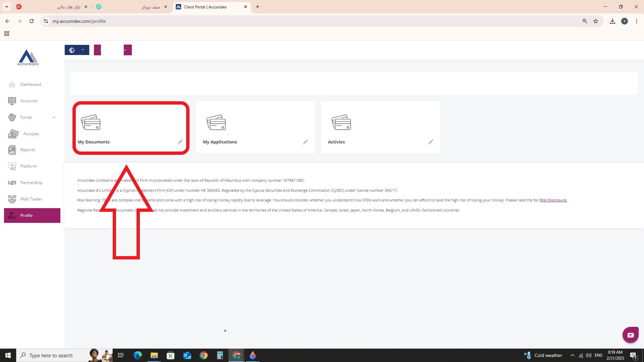Image resolution: width=644 pixels, height=362 pixels.
Task: Show hidden system tray icons
Action: [573, 355]
